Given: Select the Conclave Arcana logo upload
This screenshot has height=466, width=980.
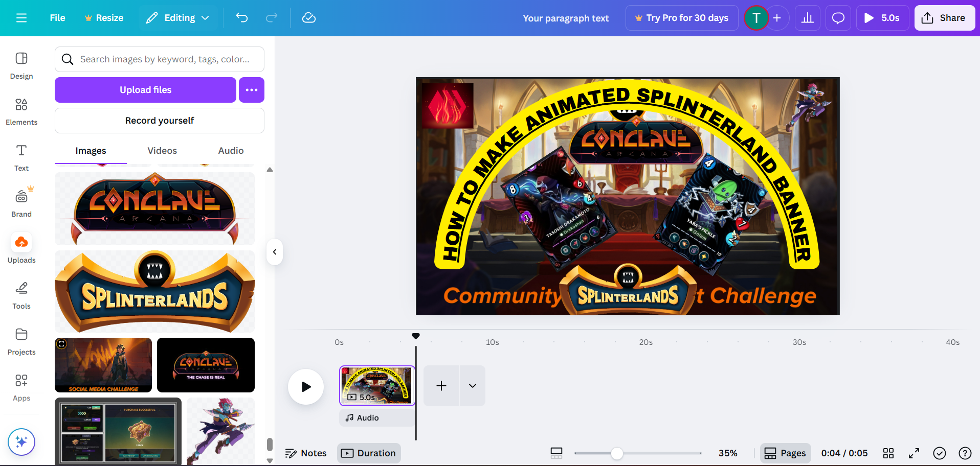Looking at the screenshot, I should 154,208.
